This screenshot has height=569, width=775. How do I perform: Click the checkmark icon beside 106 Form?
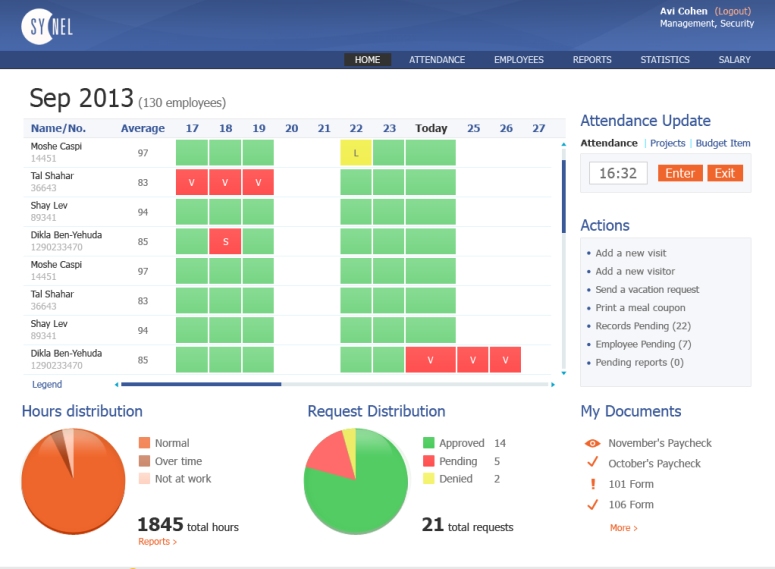[592, 505]
